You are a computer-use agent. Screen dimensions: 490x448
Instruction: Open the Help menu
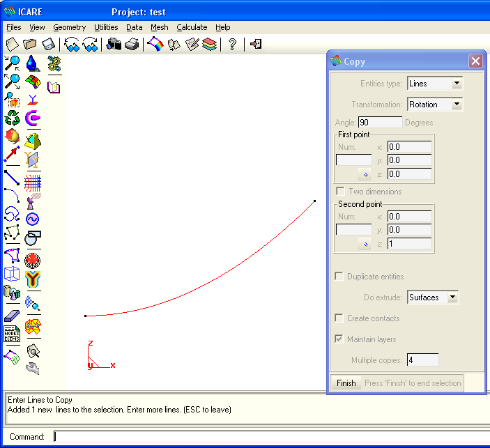coord(223,27)
